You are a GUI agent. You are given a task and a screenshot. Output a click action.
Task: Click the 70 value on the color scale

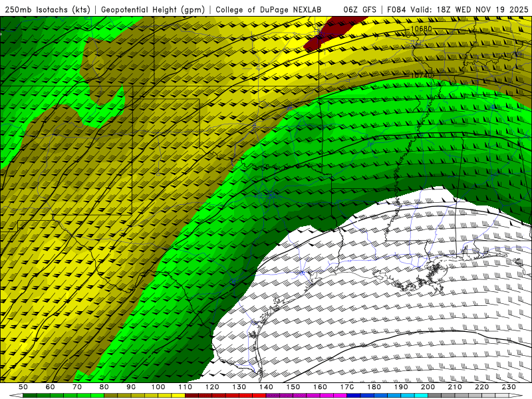coord(77,387)
